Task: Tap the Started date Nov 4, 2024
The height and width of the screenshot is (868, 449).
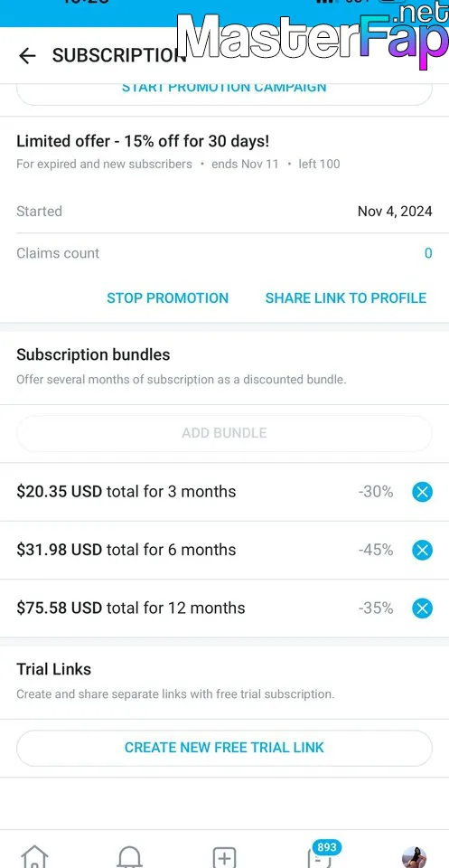Action: [x=395, y=211]
